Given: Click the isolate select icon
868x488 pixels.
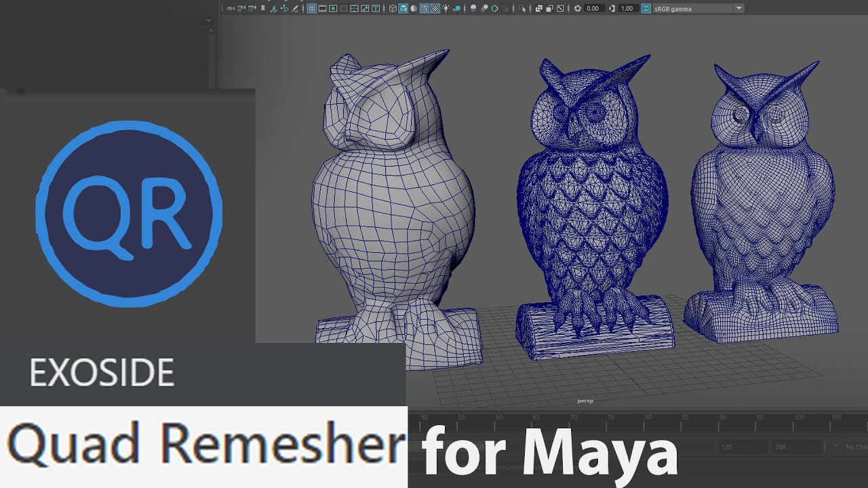Looking at the screenshot, I should coord(522,9).
